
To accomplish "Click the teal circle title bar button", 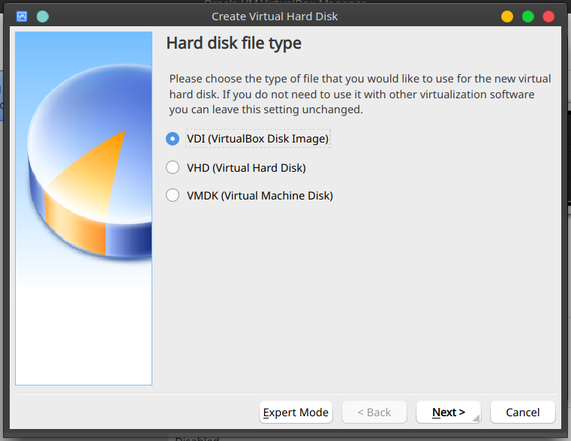I will coord(43,16).
